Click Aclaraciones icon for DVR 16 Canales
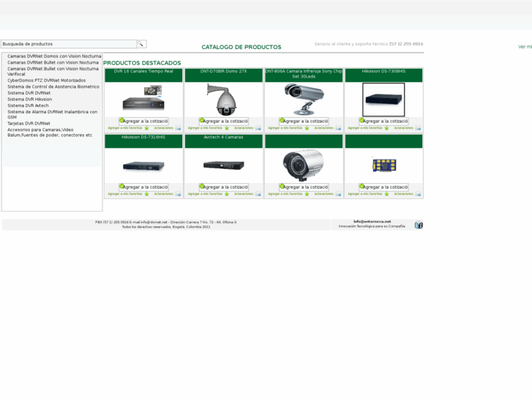The image size is (532, 399). (178, 128)
